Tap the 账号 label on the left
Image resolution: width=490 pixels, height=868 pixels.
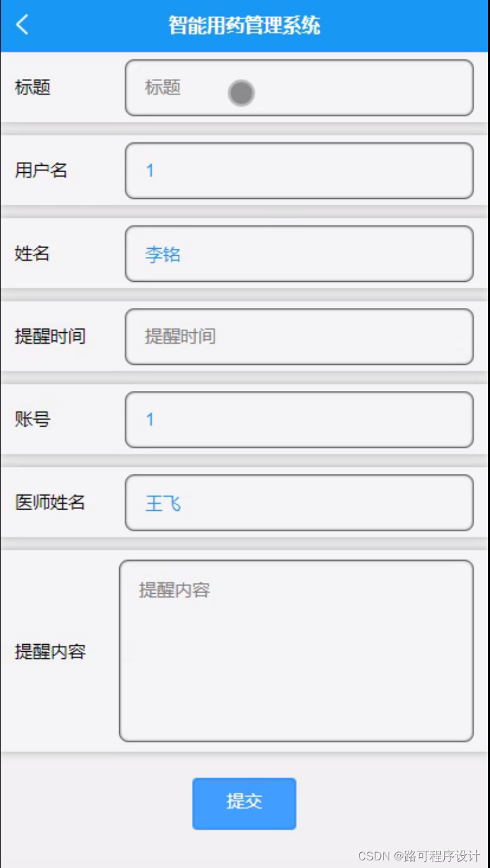pos(31,419)
